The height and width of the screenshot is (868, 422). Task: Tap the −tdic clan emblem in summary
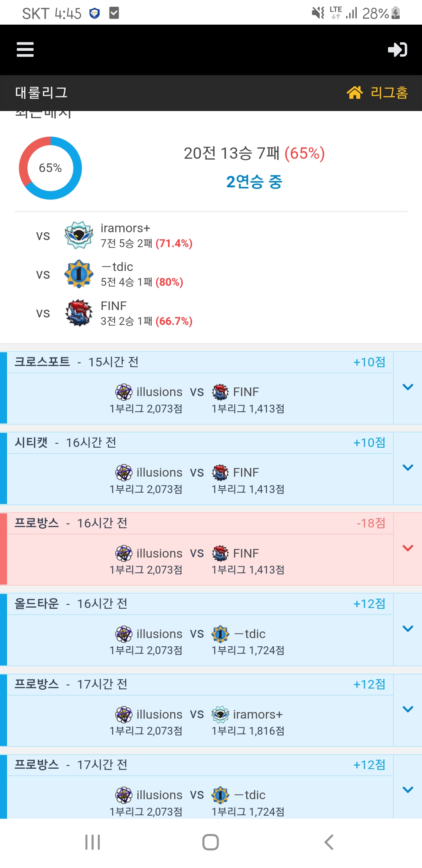pos(79,274)
